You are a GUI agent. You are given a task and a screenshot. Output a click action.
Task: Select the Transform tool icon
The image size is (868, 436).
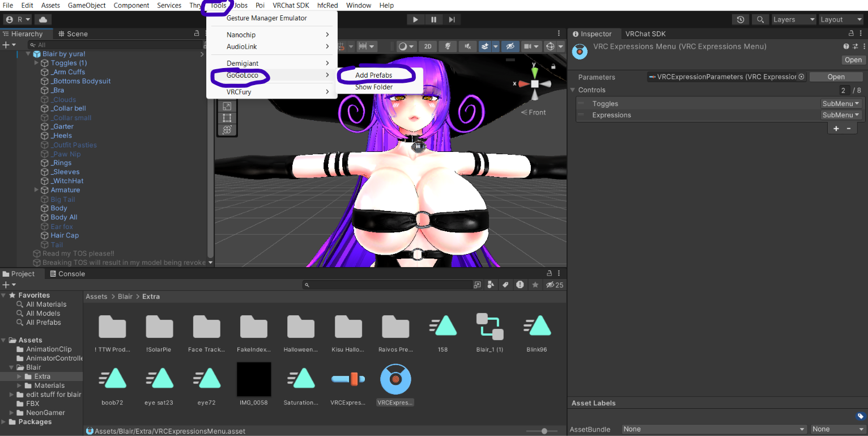[227, 130]
